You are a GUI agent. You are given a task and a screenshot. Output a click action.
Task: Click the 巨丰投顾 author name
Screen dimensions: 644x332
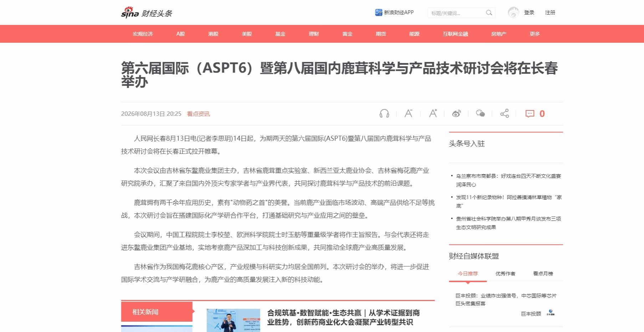coord(531,314)
